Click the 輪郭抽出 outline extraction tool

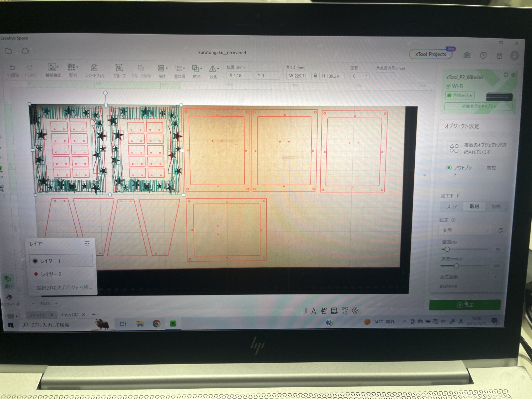tap(53, 70)
